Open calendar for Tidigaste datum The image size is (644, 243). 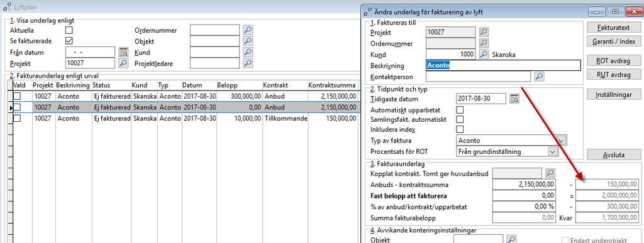(x=514, y=99)
